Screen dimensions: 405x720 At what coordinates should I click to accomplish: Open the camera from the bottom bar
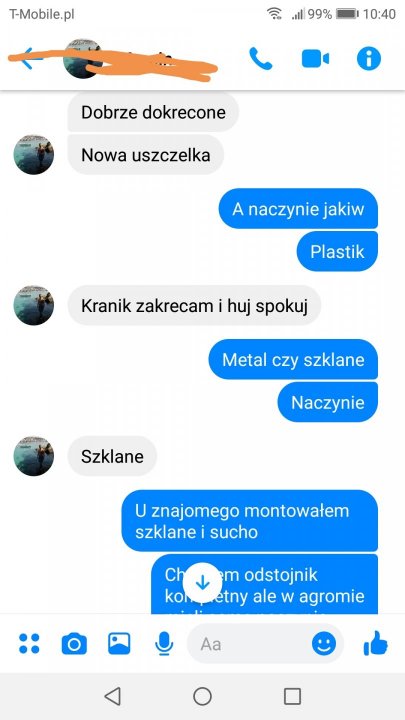pyautogui.click(x=74, y=644)
